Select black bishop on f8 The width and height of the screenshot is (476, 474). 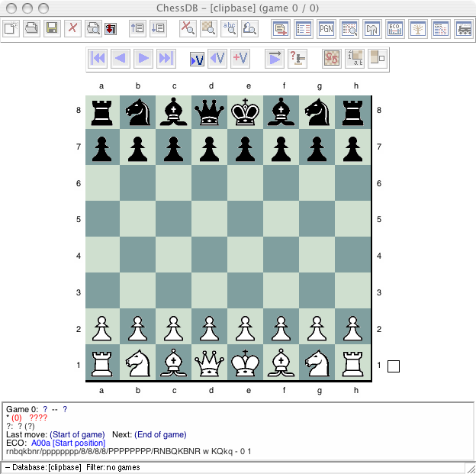[x=281, y=112]
